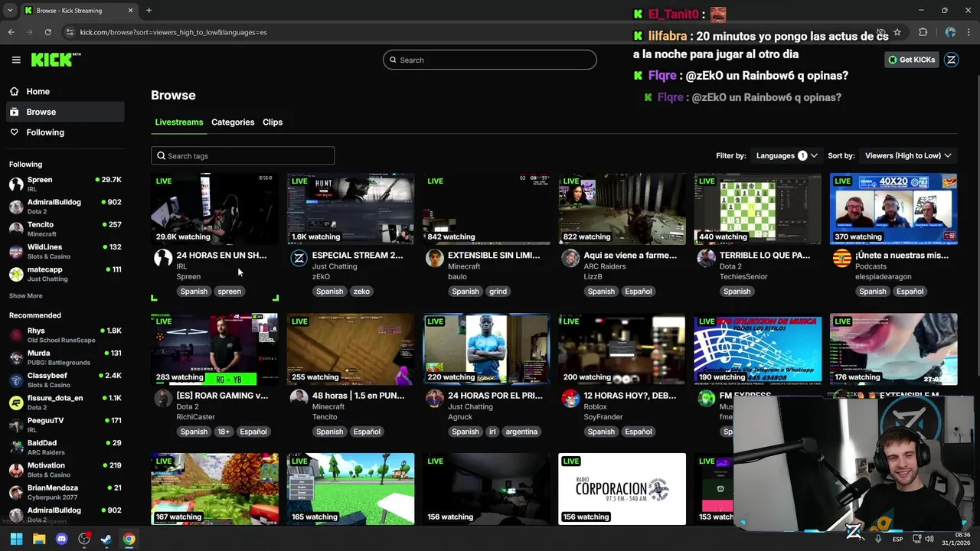Viewport: 980px width, 551px height.
Task: Go back in Chrome
Action: tap(11, 32)
